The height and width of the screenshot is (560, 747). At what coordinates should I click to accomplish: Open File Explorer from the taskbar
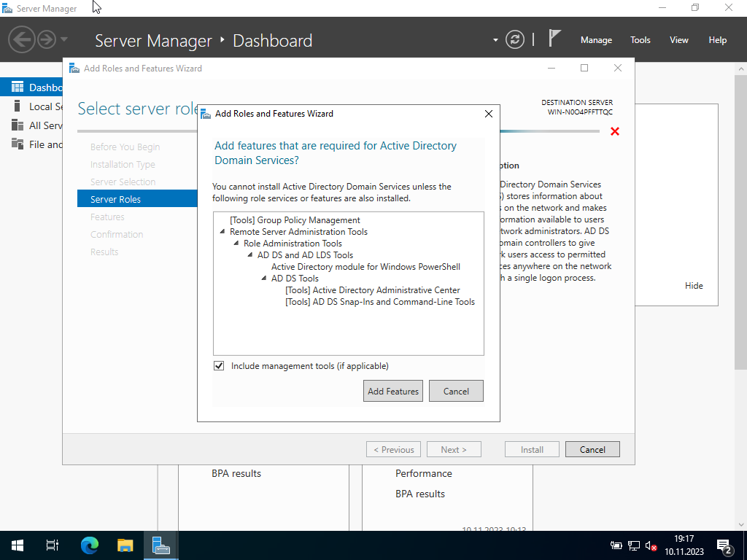[125, 545]
